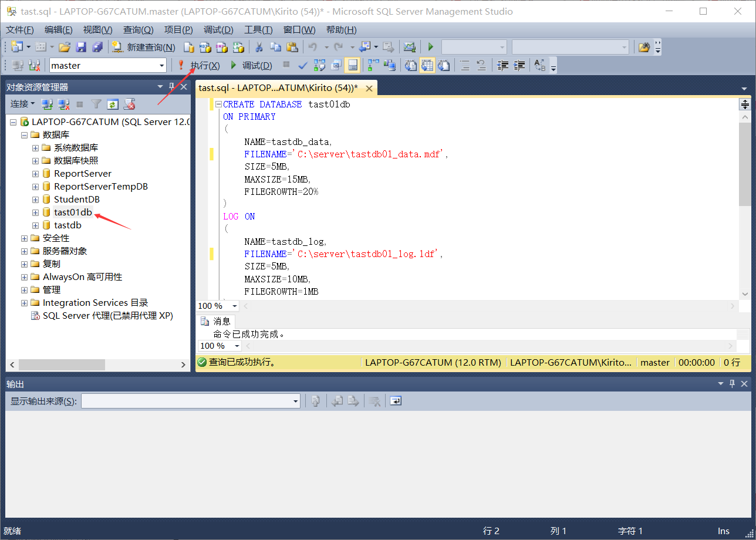
Task: Expand the StudentDB database node
Action: 36,200
